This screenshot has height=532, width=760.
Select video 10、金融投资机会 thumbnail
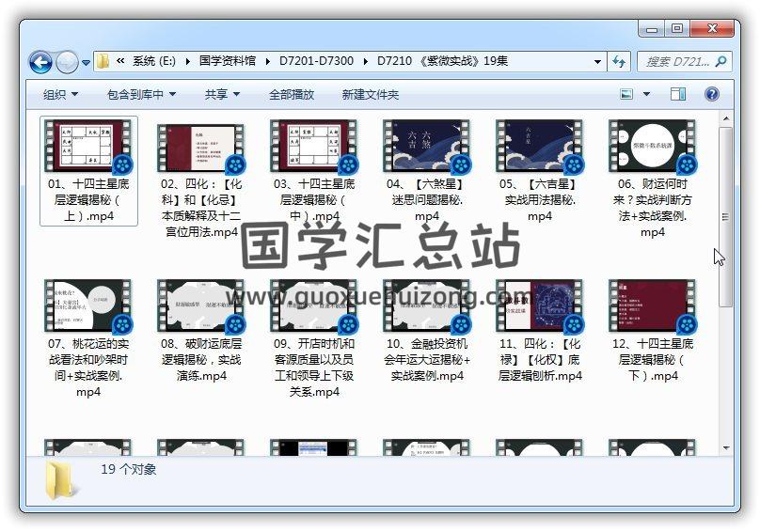pos(427,306)
